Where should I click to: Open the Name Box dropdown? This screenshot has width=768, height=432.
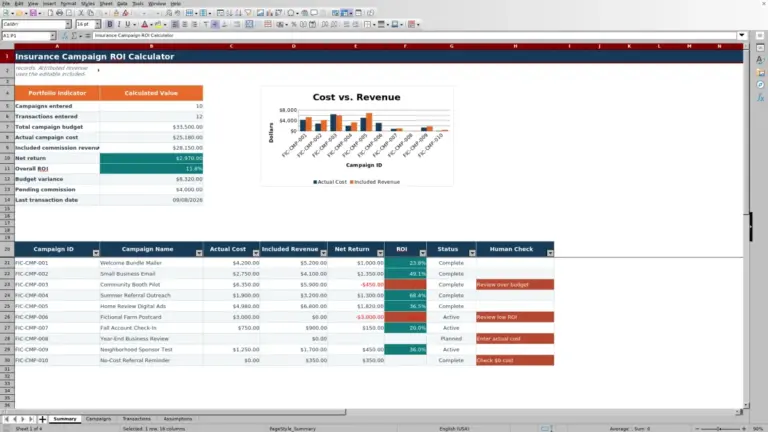pyautogui.click(x=53, y=36)
